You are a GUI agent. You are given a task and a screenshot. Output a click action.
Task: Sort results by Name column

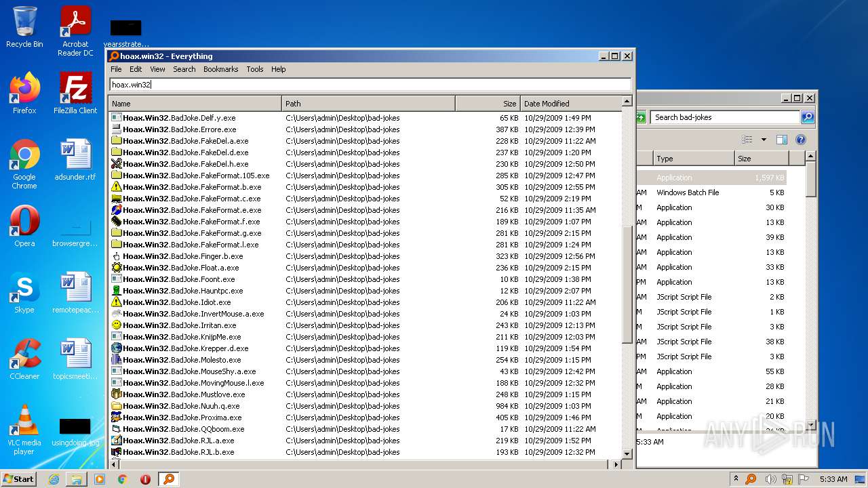pos(195,104)
